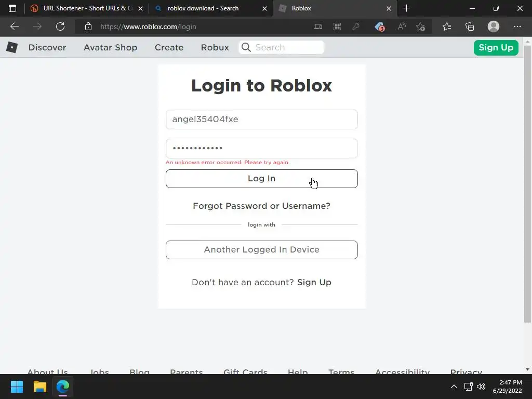This screenshot has width=532, height=399.
Task: Open the Discover menu item
Action: point(47,47)
